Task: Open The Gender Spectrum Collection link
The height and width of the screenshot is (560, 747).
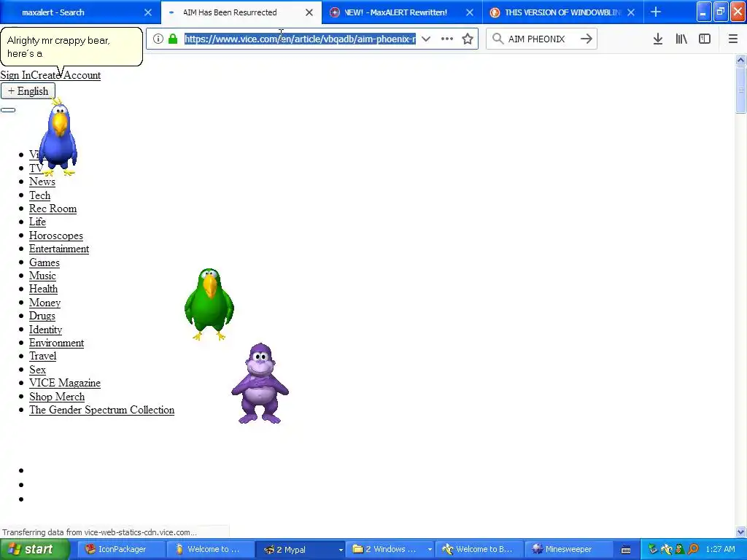Action: click(x=101, y=410)
